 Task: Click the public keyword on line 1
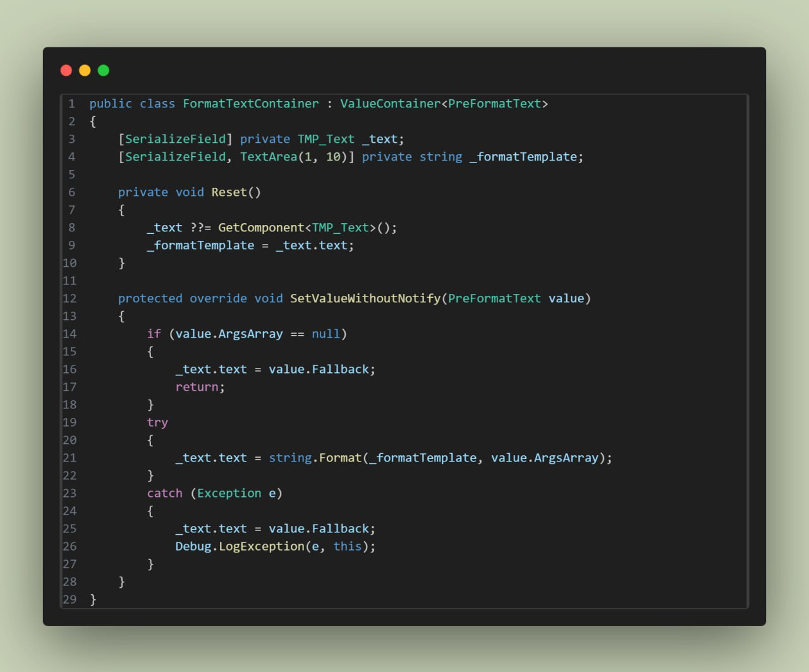(111, 104)
